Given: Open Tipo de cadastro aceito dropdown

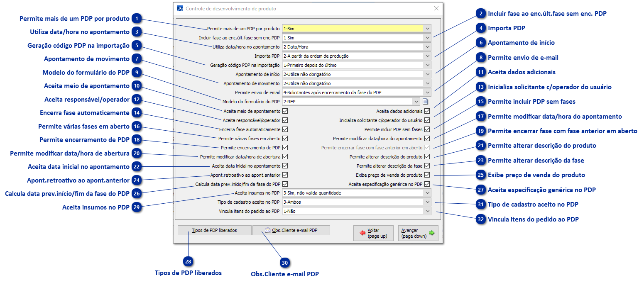Looking at the screenshot, I should [428, 202].
